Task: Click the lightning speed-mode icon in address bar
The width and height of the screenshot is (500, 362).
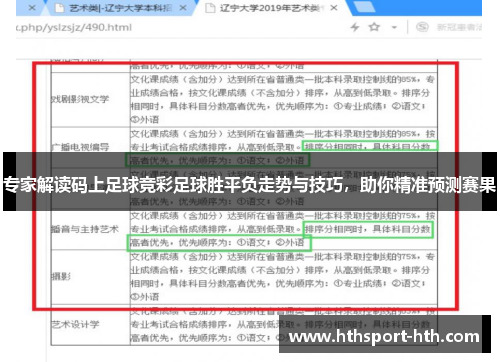Action: coord(355,27)
